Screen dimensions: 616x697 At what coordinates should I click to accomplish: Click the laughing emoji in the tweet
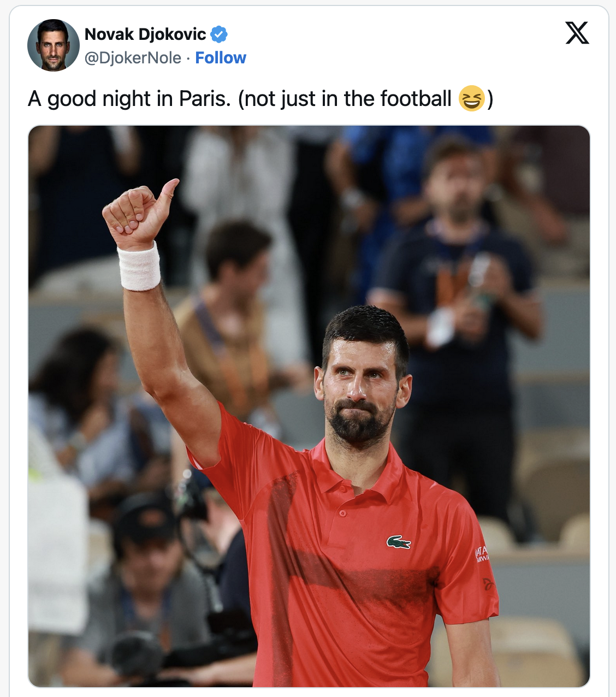click(x=471, y=99)
